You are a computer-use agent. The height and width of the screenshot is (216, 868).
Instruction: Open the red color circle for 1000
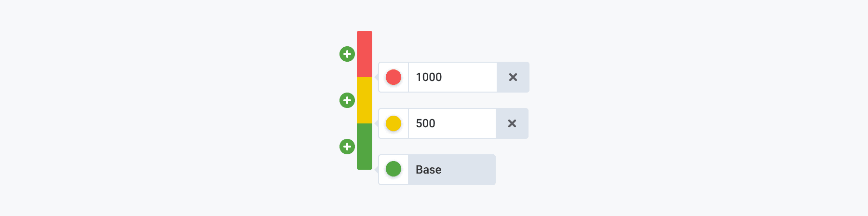[x=393, y=77]
